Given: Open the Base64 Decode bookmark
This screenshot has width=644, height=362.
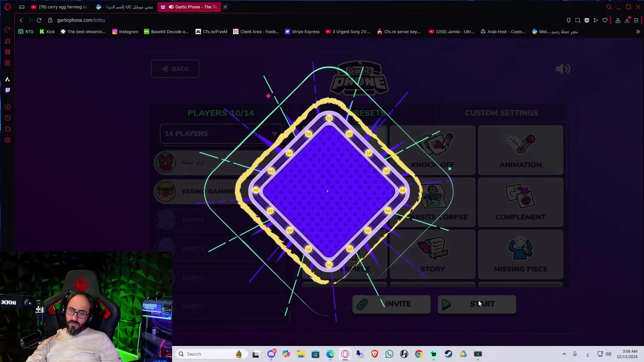Looking at the screenshot, I should pyautogui.click(x=166, y=32).
